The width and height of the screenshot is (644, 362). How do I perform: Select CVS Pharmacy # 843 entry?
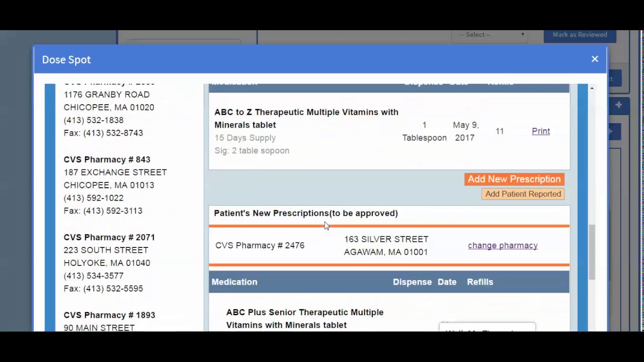107,159
